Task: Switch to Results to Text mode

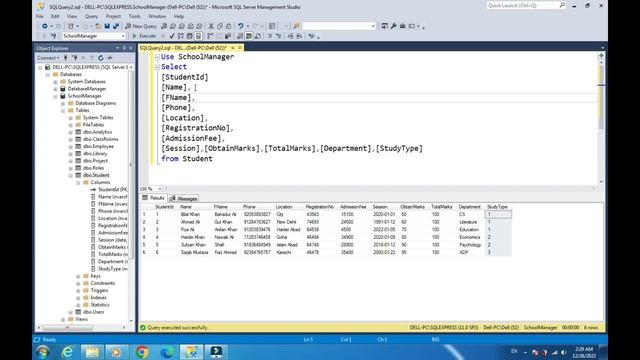Action: click(x=240, y=36)
